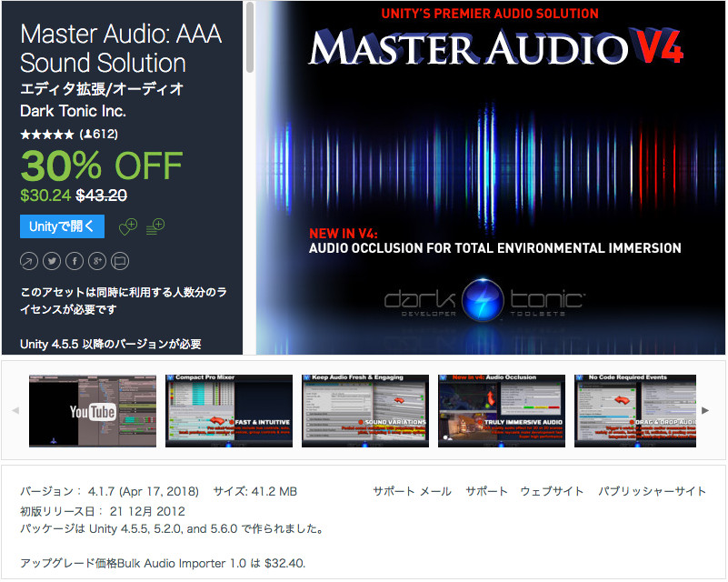Click the Master Audio: AAA Sound Solution title
Screen dimensions: 728x582
tap(121, 48)
